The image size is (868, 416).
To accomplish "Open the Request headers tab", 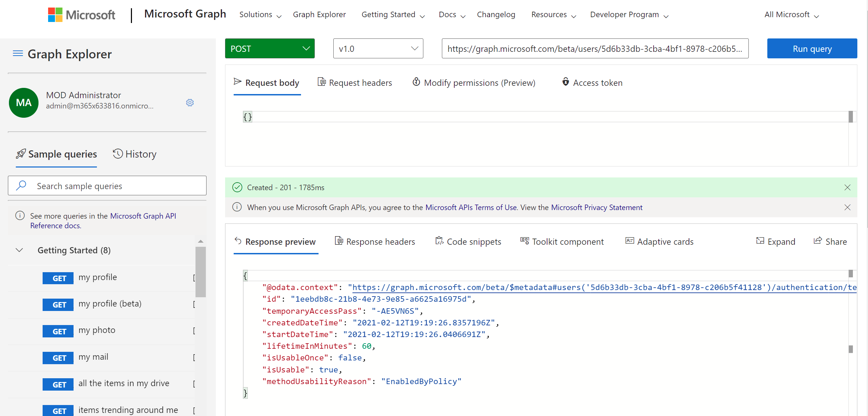I will pyautogui.click(x=355, y=83).
